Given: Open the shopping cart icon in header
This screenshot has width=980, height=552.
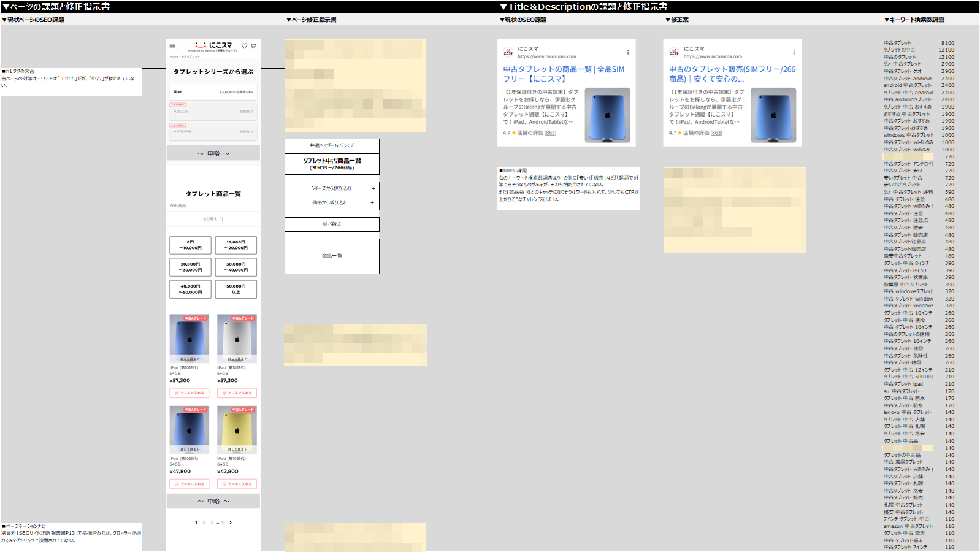Looking at the screenshot, I should click(254, 46).
